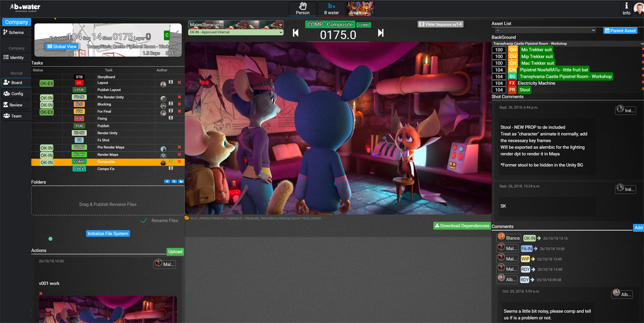
Task: Select the Publish Layout task row
Action: click(x=108, y=90)
